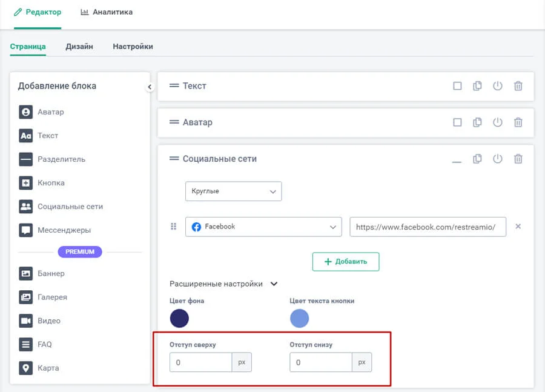Screen dimensions: 545x392
Task: Switch to the Аналитика tab
Action: coord(107,12)
